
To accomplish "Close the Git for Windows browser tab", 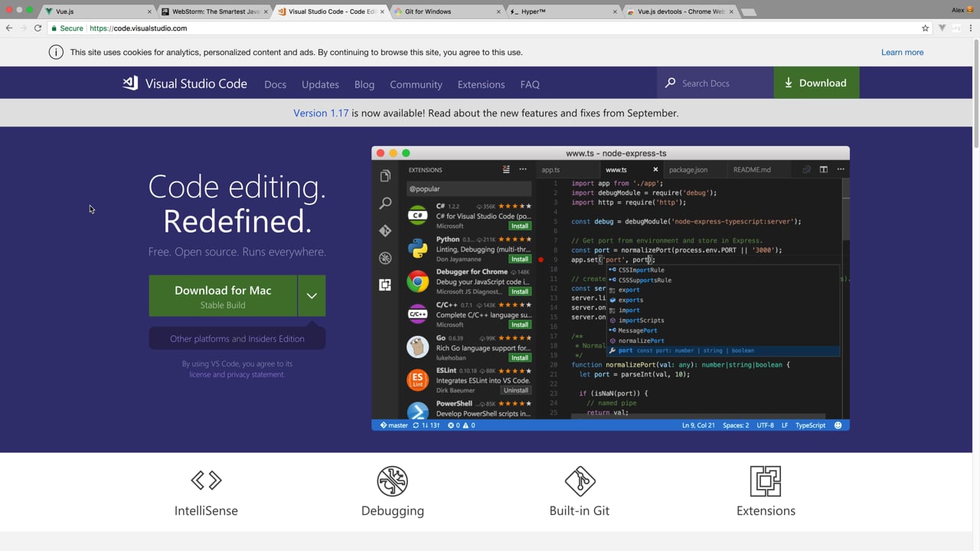I will [498, 11].
